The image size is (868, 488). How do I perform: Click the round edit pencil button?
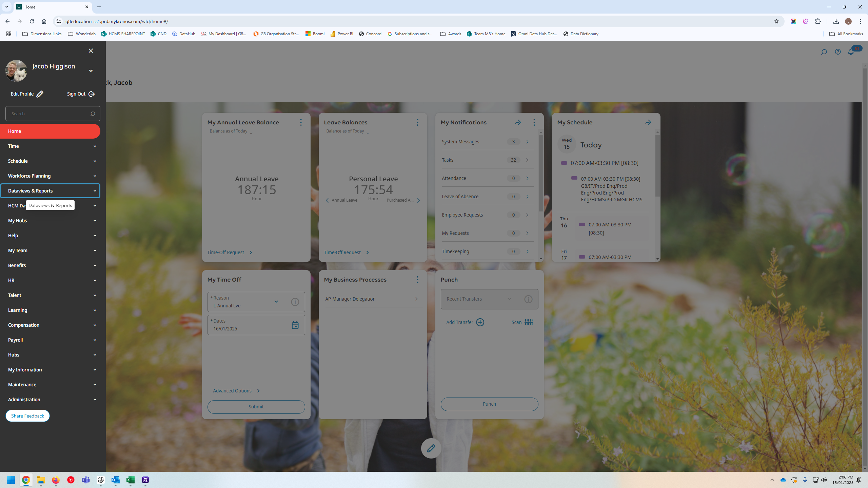[x=431, y=448]
